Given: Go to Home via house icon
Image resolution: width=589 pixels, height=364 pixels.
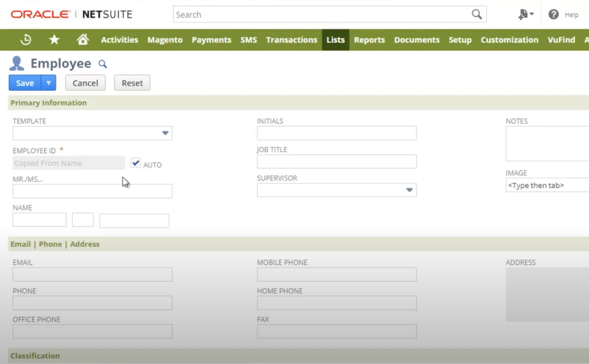Looking at the screenshot, I should coord(82,40).
